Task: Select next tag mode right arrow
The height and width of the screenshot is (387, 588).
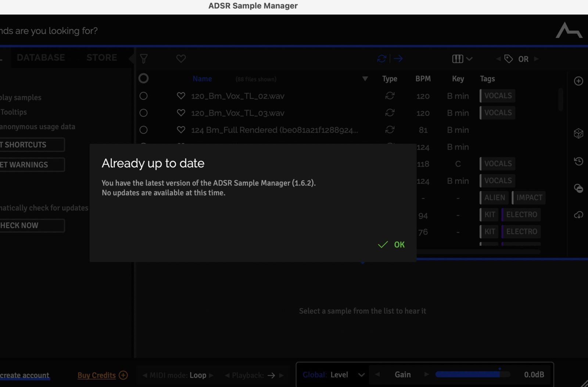Action: coord(536,59)
